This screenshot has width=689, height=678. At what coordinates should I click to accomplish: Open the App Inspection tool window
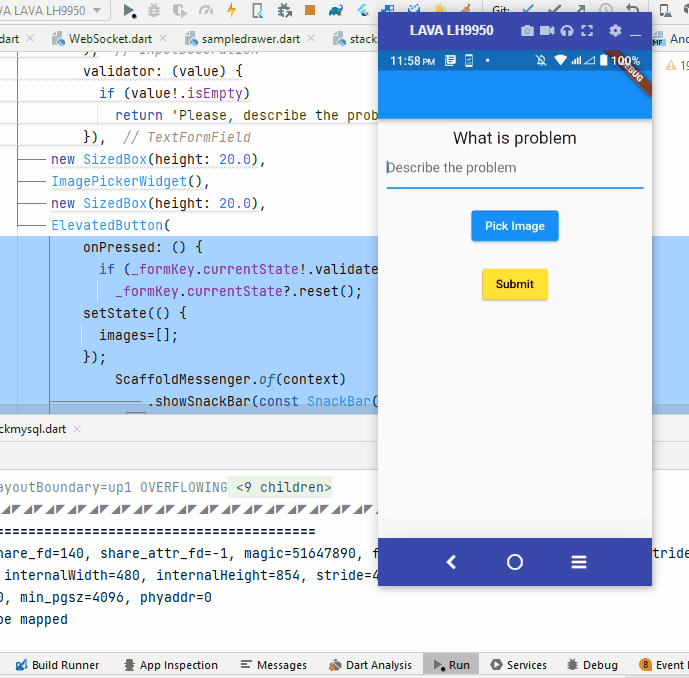pos(171,665)
